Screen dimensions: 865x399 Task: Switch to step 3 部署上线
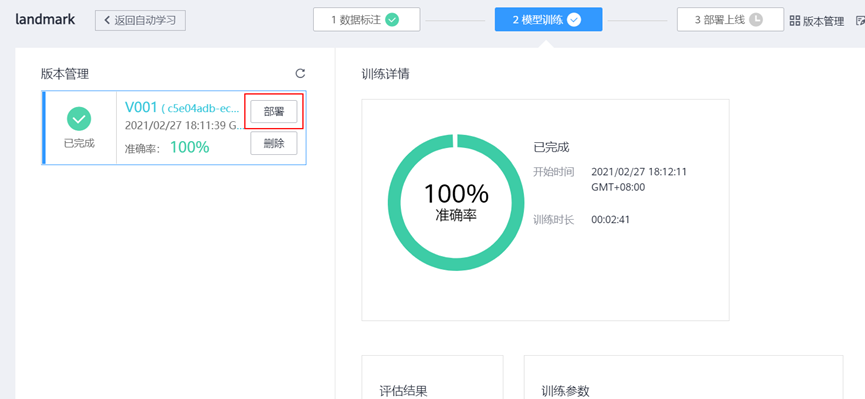[x=730, y=19]
